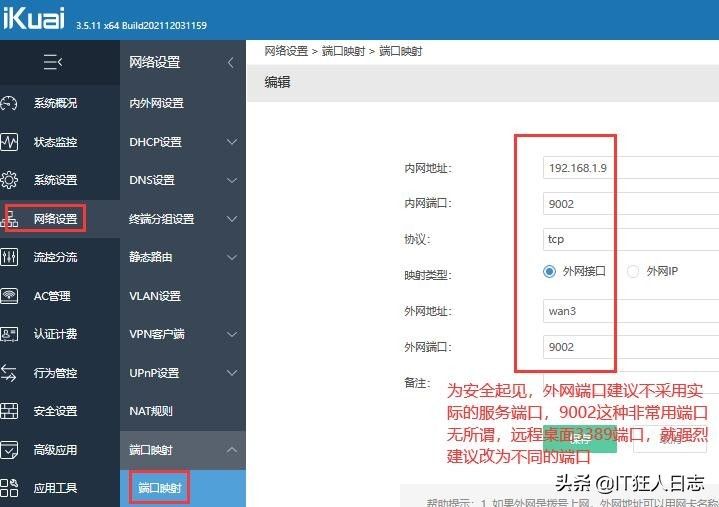Click the iKuai logo

click(x=33, y=17)
